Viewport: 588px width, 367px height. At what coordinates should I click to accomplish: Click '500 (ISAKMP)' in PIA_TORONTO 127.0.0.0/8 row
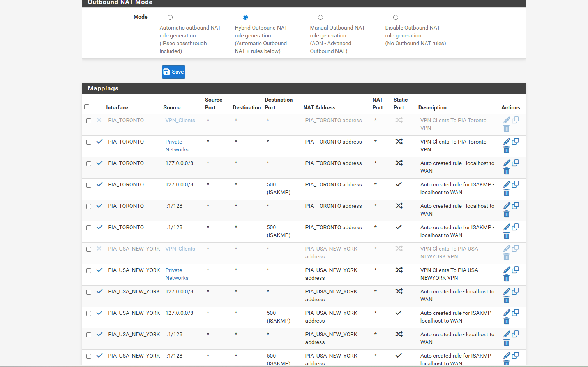(279, 188)
